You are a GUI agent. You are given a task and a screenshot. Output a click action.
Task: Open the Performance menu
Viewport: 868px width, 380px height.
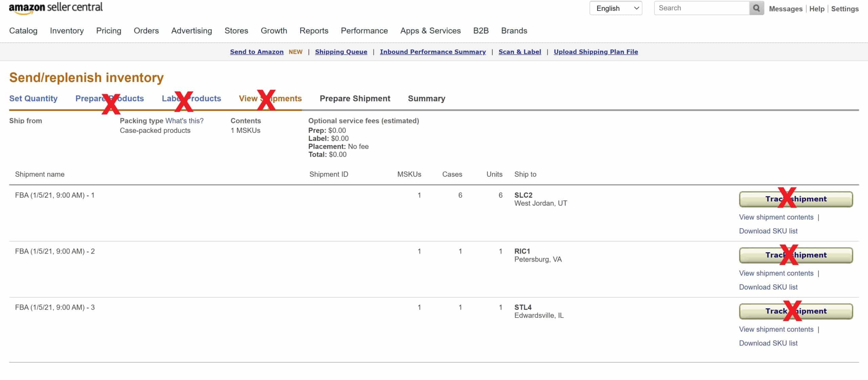[364, 31]
